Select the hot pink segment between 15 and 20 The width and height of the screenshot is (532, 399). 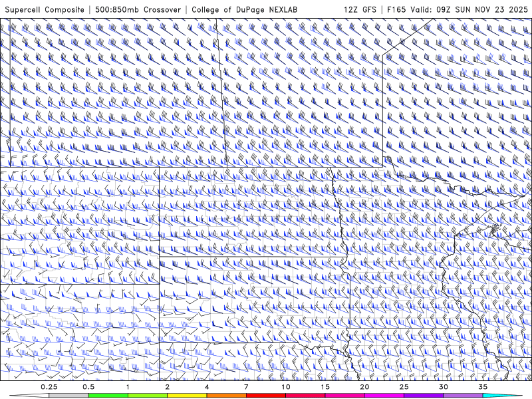(x=344, y=396)
